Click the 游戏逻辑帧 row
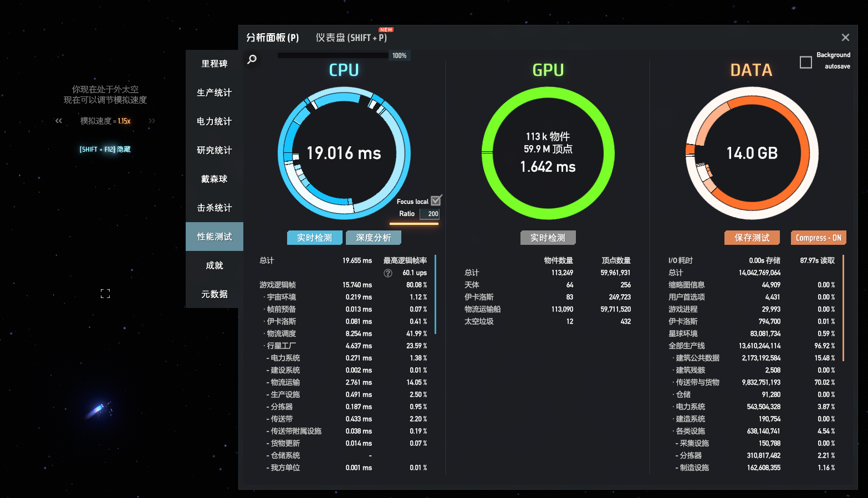 tap(343, 285)
